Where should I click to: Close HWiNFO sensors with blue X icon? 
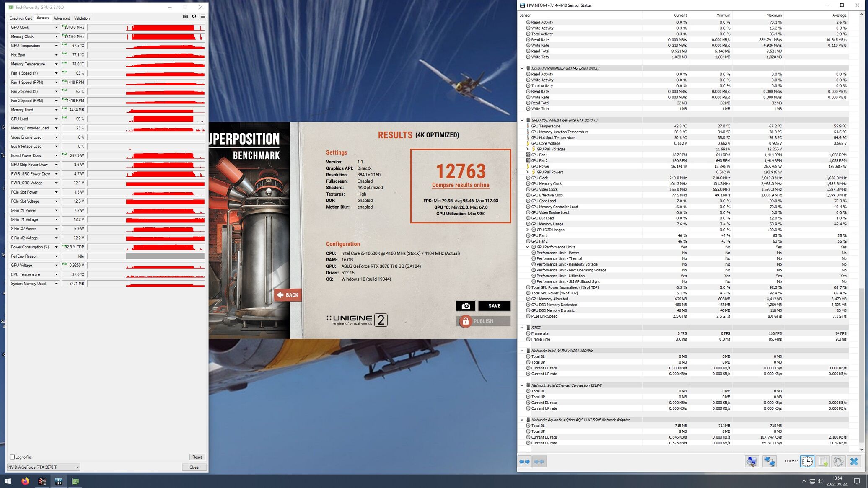pos(854,462)
